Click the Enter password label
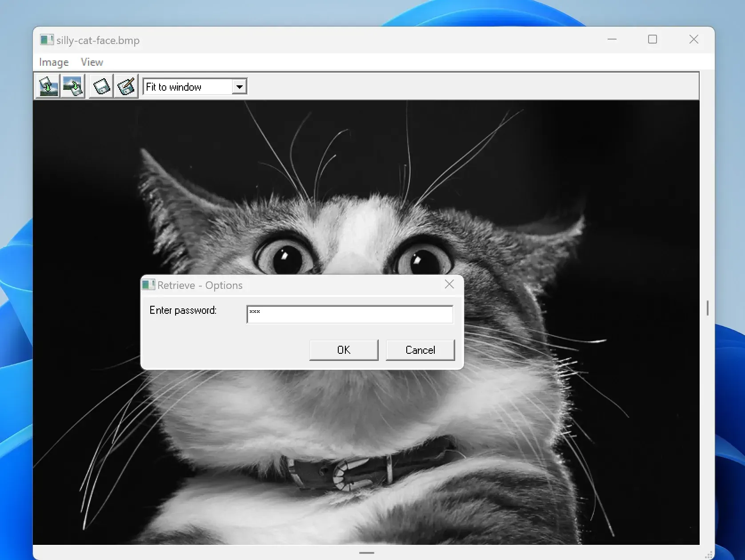745x560 pixels. (x=183, y=310)
